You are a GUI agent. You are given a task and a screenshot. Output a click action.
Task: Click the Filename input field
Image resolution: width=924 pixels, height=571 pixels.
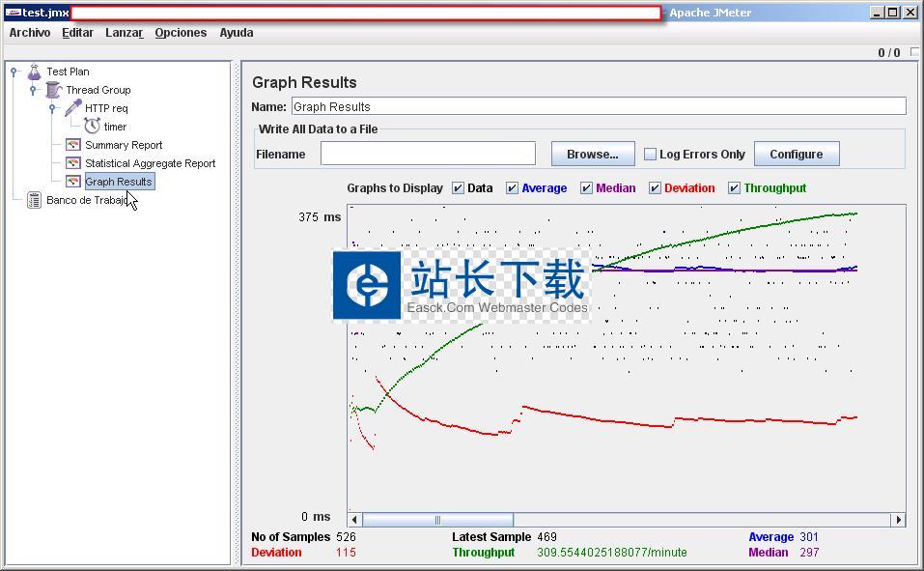pos(428,154)
